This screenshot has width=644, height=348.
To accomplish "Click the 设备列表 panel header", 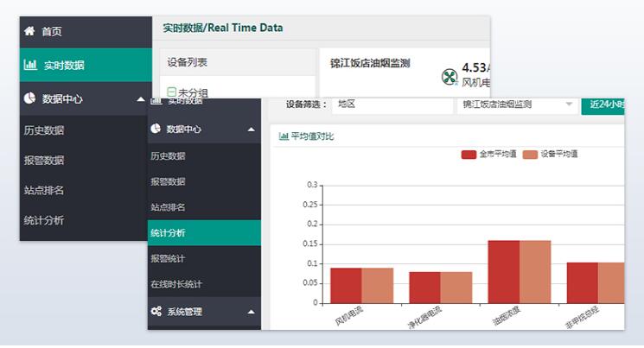I will point(238,62).
